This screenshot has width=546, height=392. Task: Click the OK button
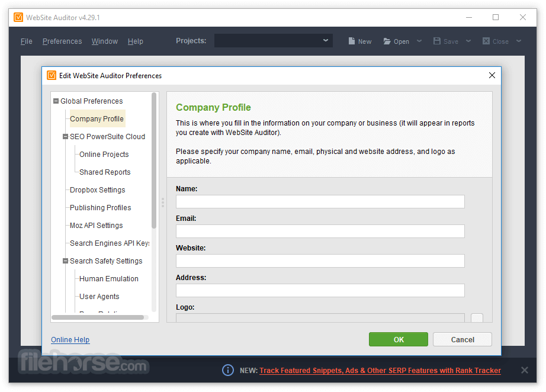click(399, 339)
